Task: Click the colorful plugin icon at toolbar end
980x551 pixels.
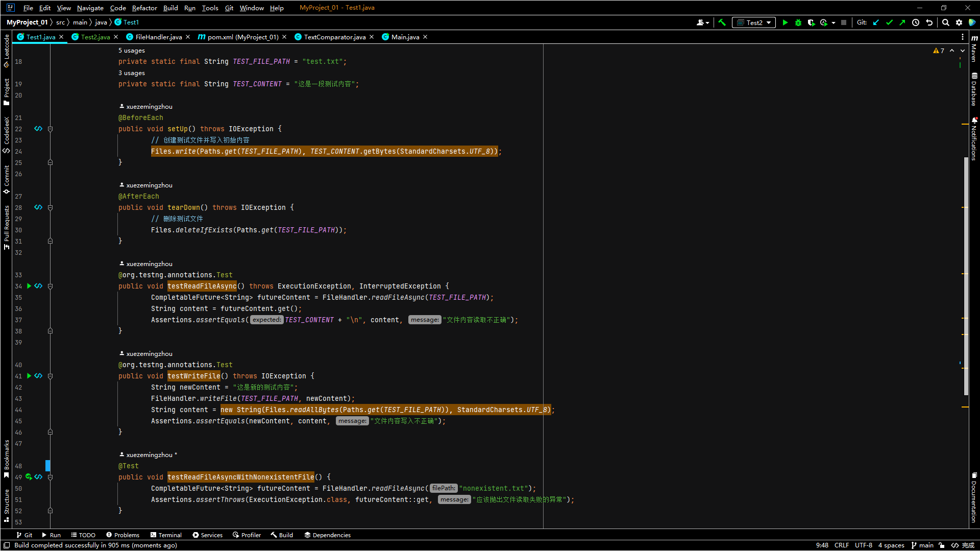Action: pos(972,22)
